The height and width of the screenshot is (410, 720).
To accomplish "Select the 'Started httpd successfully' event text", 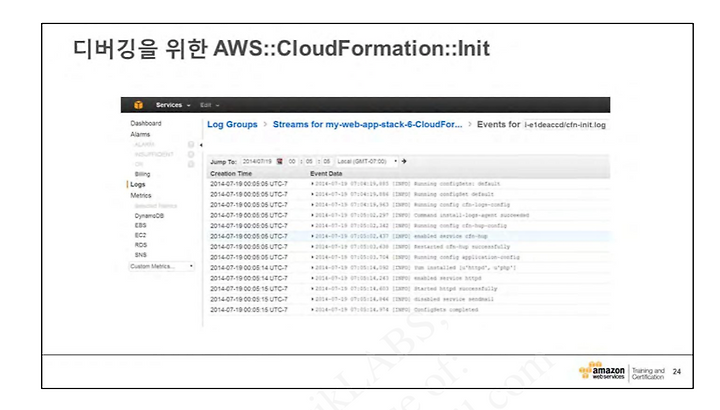I will 406,289.
